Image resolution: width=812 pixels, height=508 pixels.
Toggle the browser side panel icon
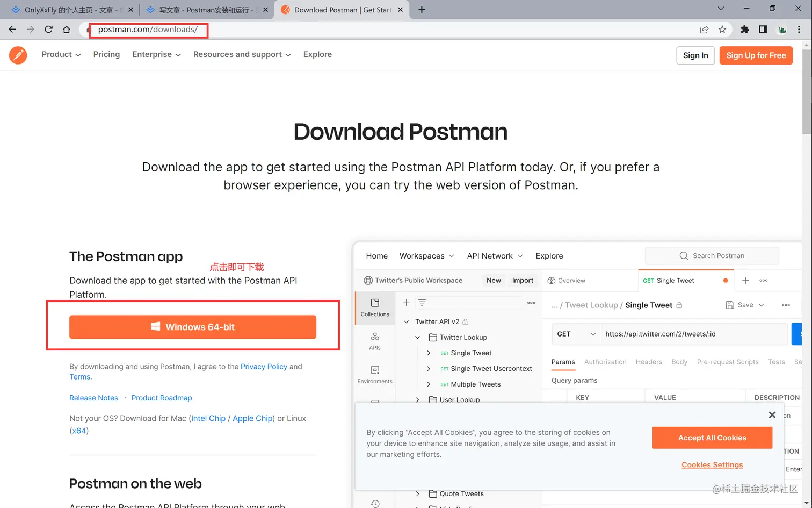[763, 30]
